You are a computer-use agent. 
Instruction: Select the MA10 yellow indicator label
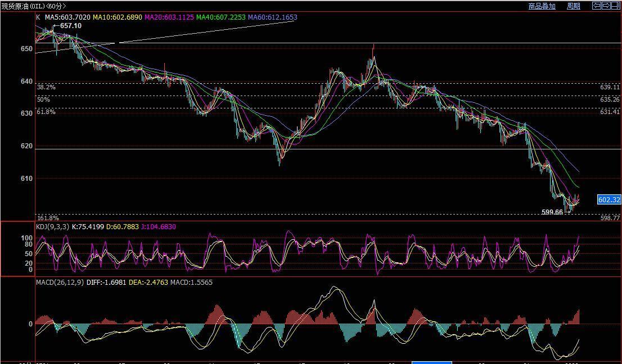pos(117,17)
